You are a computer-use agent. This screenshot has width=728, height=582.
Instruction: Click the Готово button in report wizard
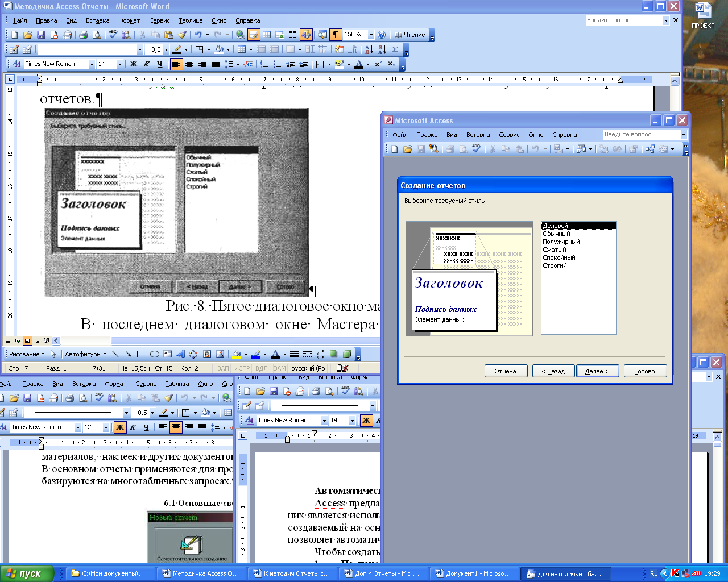coord(644,371)
